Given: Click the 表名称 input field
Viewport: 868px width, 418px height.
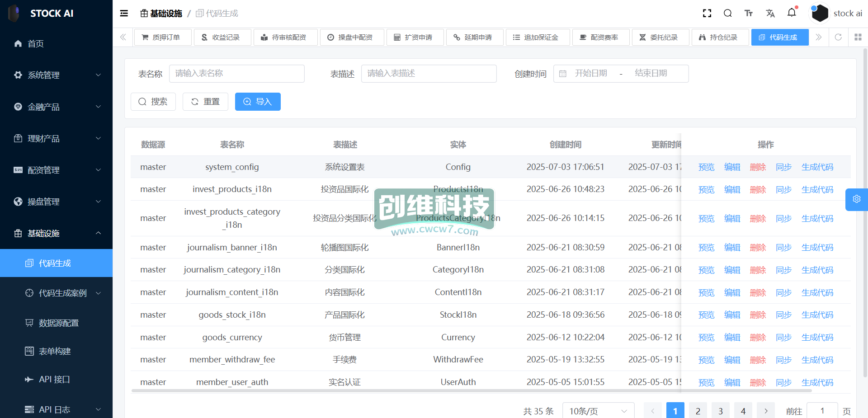Looking at the screenshot, I should pyautogui.click(x=236, y=74).
